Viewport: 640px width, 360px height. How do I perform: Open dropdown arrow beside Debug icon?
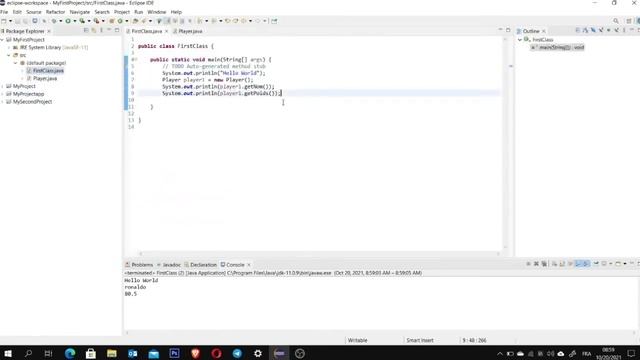tap(60, 21)
